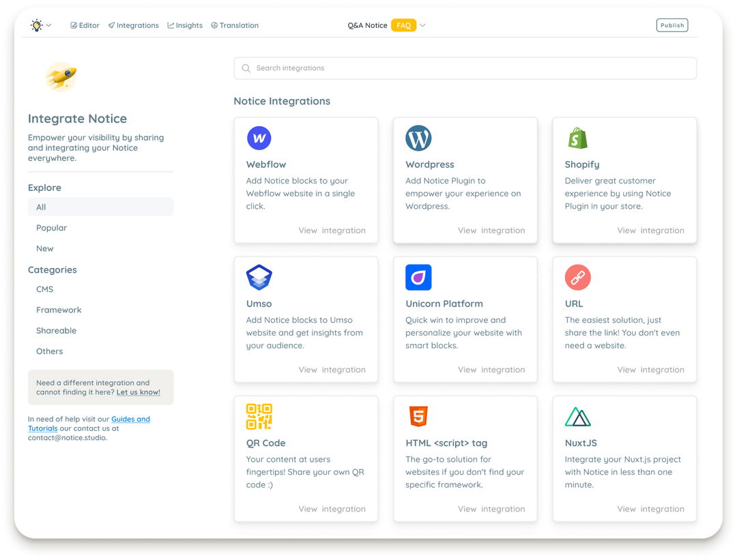737x560 pixels.
Task: Click the magnifier search icon
Action: (246, 68)
